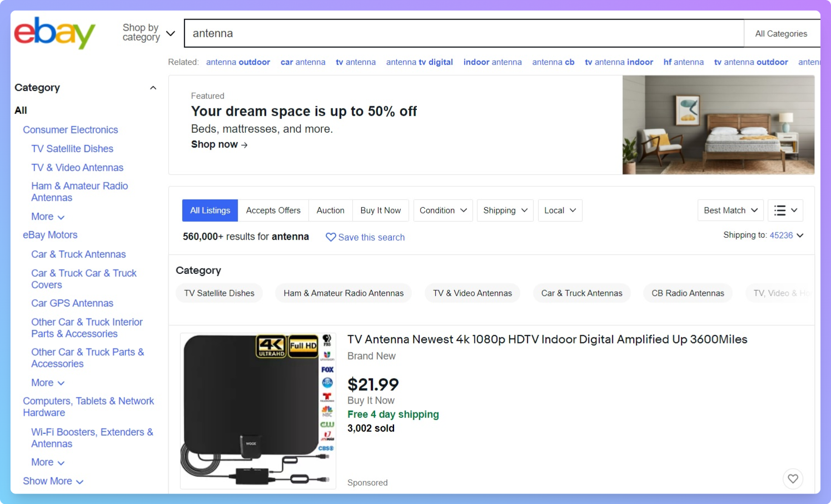Open the Shop by category dropdown

pyautogui.click(x=148, y=33)
